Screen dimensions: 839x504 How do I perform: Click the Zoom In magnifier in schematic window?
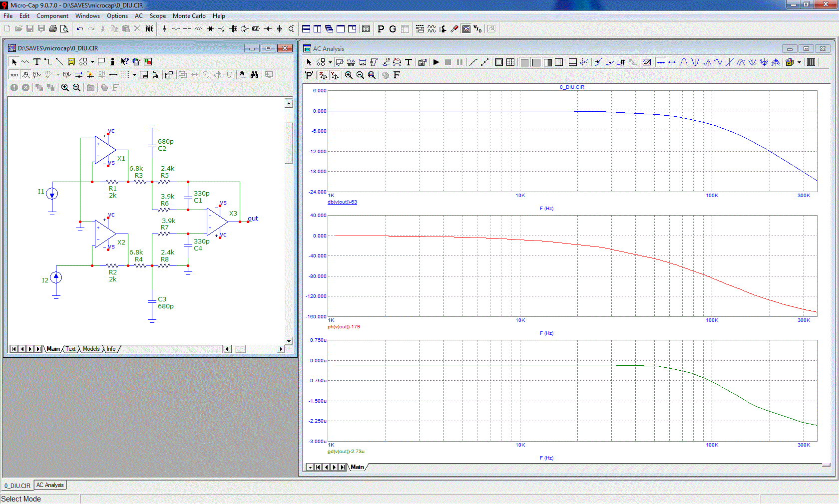[65, 87]
